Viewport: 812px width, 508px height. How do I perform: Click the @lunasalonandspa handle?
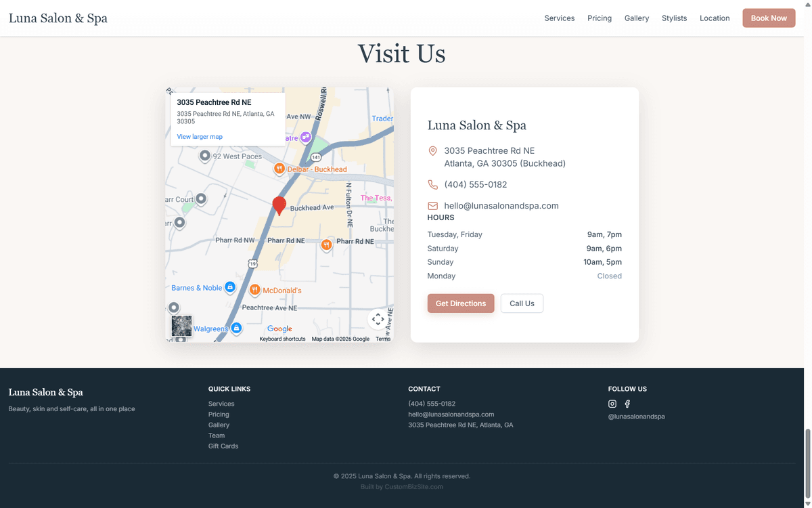[x=637, y=417]
